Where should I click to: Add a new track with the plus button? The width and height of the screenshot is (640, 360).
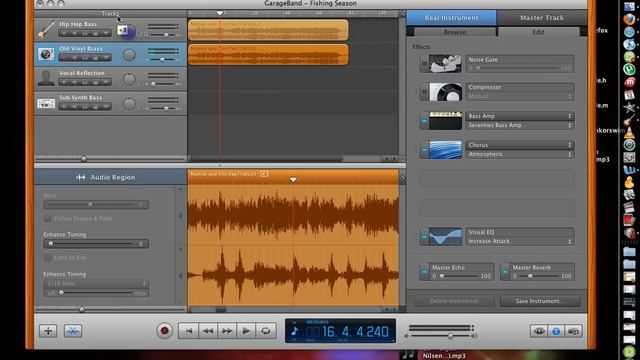48,331
